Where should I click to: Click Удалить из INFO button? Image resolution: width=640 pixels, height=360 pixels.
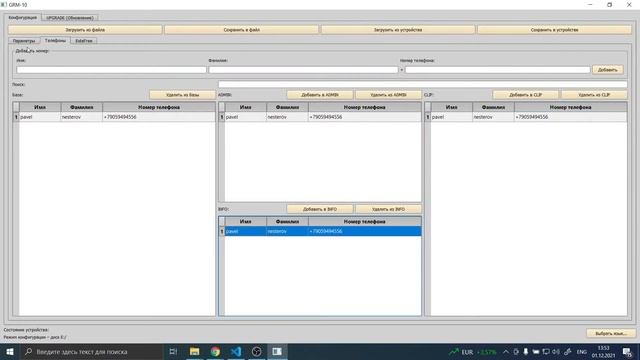(x=388, y=209)
